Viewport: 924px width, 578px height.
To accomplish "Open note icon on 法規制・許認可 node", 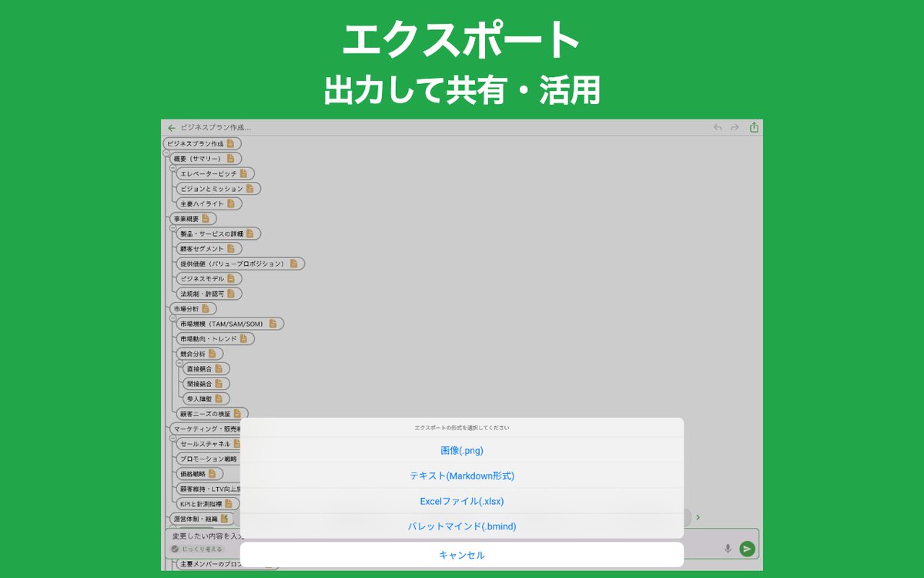I will [231, 294].
